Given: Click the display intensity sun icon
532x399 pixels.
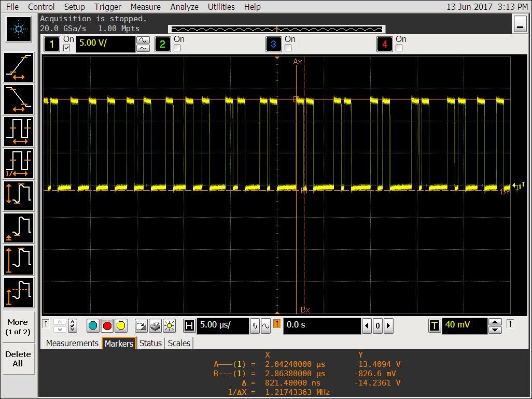Looking at the screenshot, I should (x=169, y=326).
